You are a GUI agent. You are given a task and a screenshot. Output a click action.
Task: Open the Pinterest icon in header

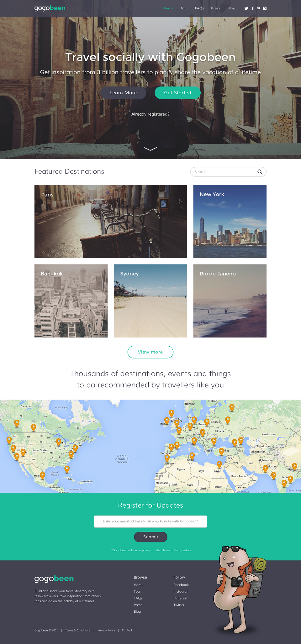[x=259, y=8]
